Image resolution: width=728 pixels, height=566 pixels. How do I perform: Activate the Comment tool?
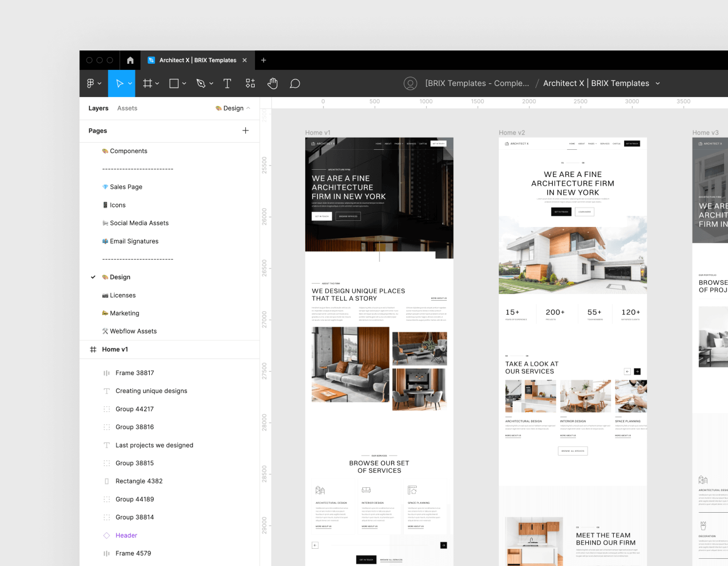coord(295,83)
